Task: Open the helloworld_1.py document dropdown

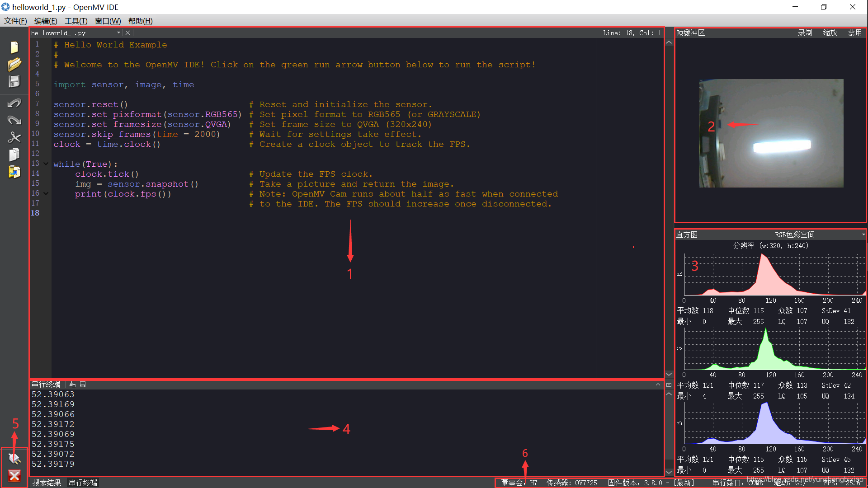Action: [118, 33]
